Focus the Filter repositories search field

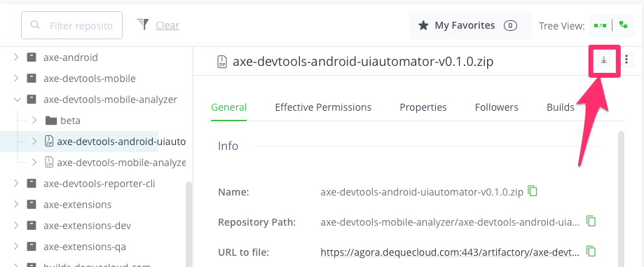click(x=72, y=25)
